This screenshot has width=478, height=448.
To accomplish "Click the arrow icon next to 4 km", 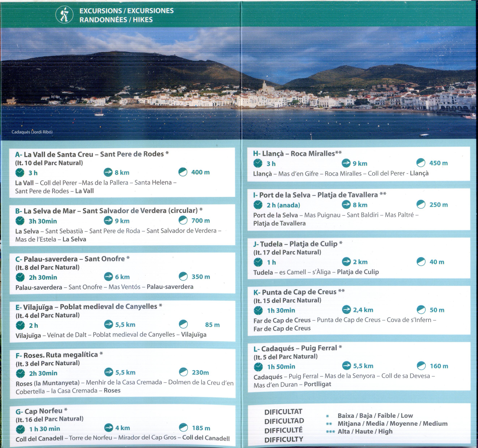I will tap(109, 428).
